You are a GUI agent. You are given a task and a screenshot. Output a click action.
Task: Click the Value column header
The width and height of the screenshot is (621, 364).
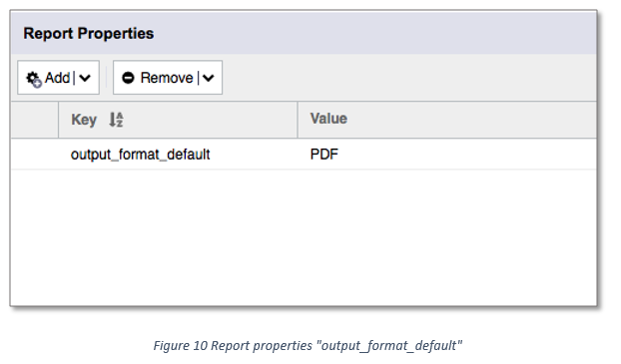(x=328, y=119)
